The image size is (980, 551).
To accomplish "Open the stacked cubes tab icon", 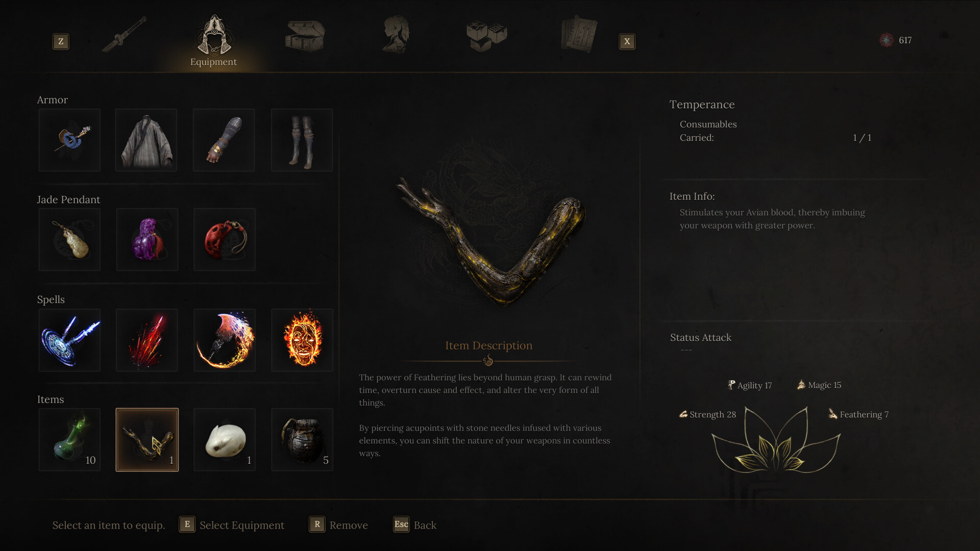I will [x=486, y=36].
